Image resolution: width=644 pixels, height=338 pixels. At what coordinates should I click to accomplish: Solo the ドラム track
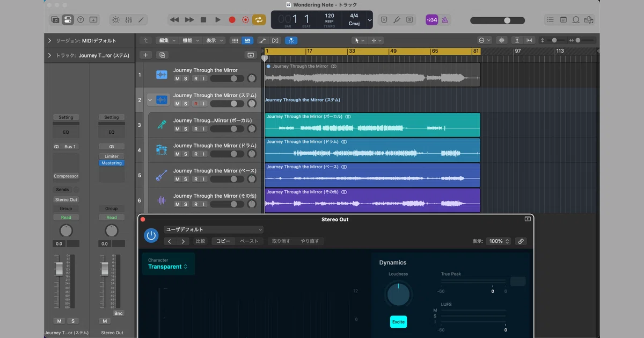tap(186, 154)
